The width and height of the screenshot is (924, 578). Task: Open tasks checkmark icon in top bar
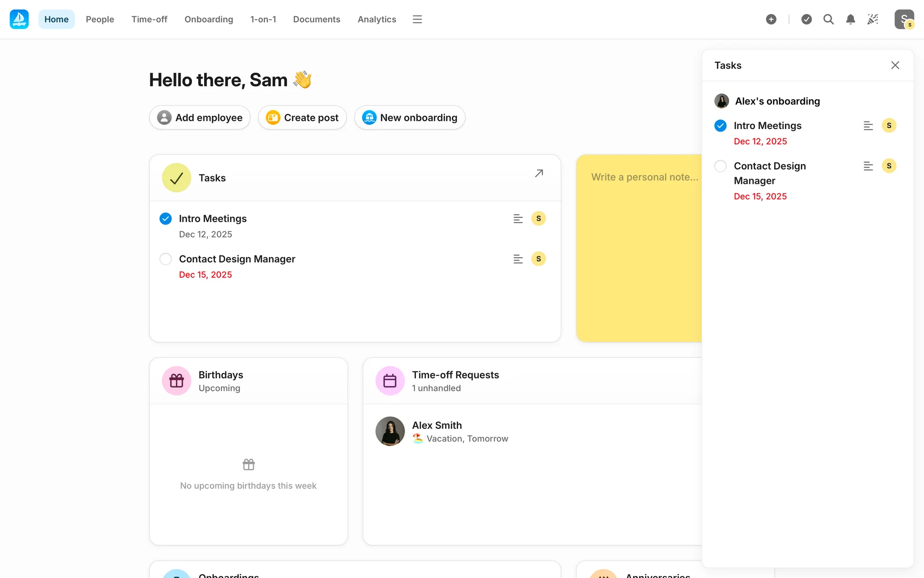(x=807, y=19)
